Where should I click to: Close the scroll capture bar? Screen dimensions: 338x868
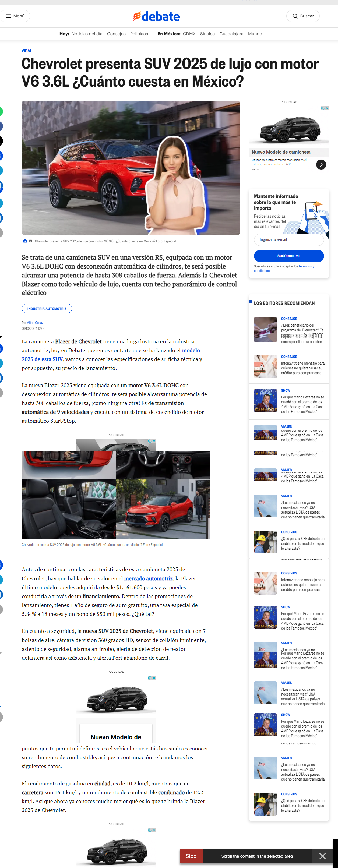click(322, 856)
